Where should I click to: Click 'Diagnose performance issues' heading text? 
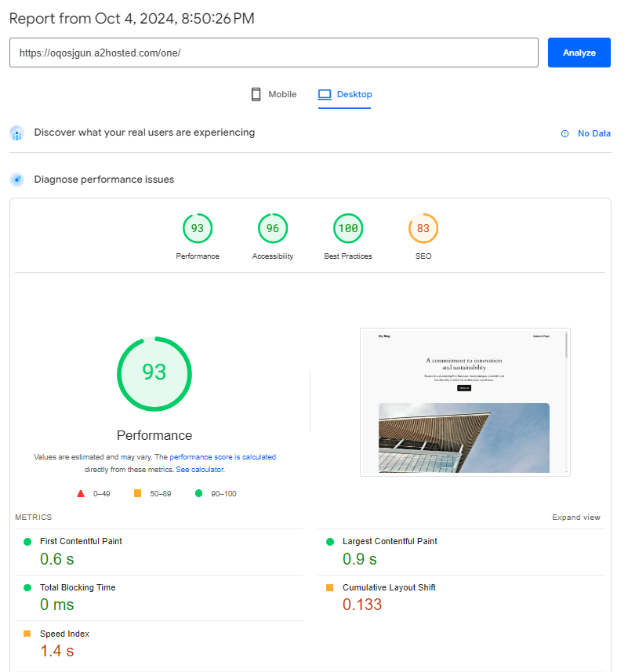coord(104,180)
